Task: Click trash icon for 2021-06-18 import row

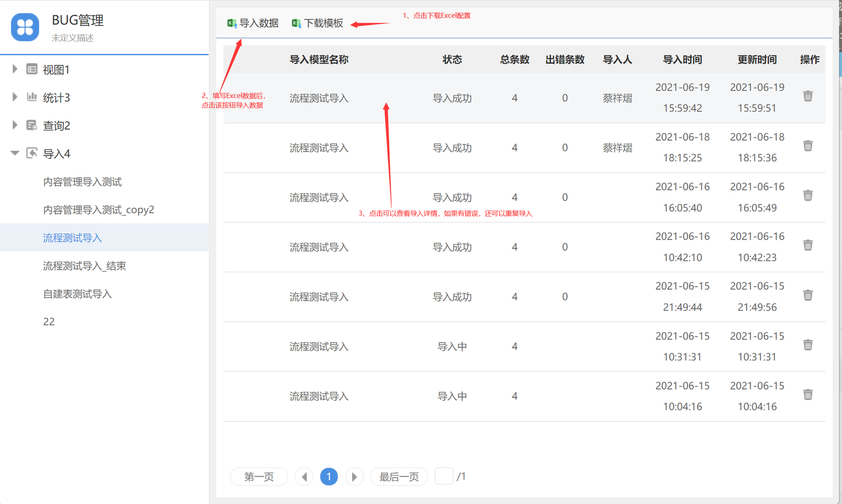Action: [808, 145]
